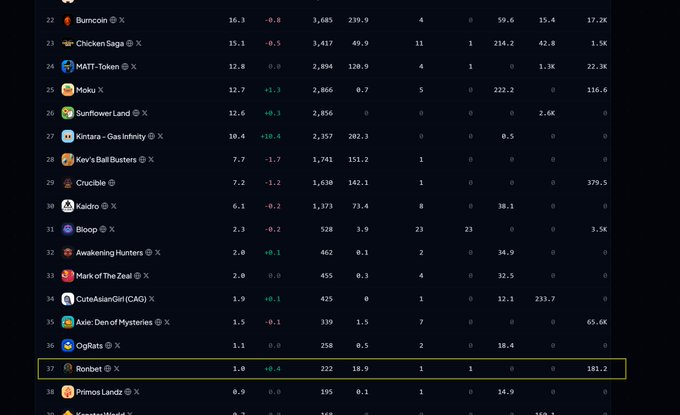The image size is (680, 415).
Task: Click the Sunflower Land logo
Action: tap(68, 113)
